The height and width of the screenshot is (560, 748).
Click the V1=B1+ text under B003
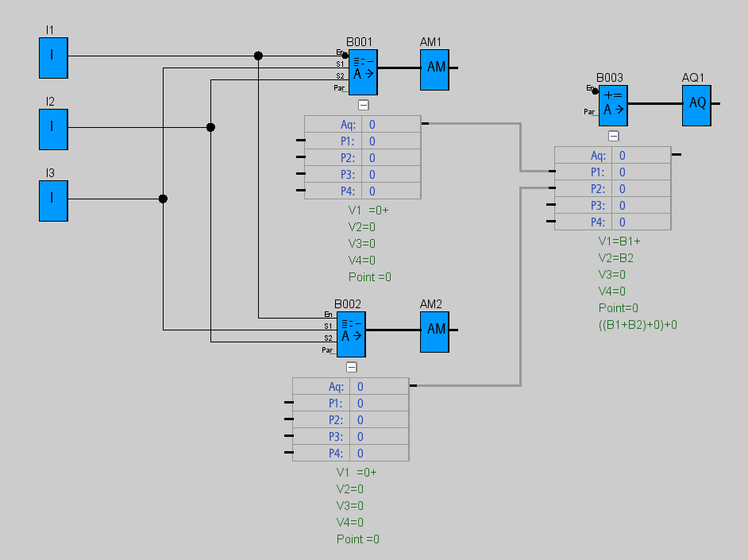pyautogui.click(x=619, y=241)
